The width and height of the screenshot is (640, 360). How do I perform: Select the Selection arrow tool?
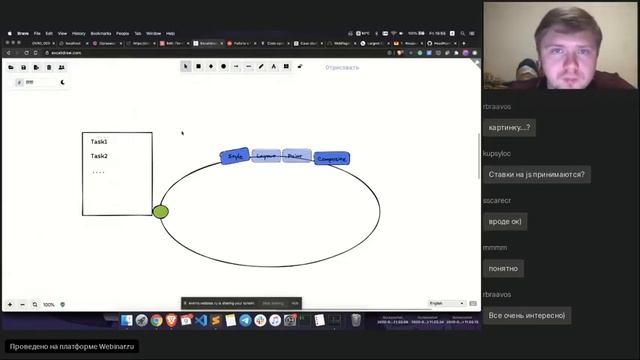tap(186, 66)
